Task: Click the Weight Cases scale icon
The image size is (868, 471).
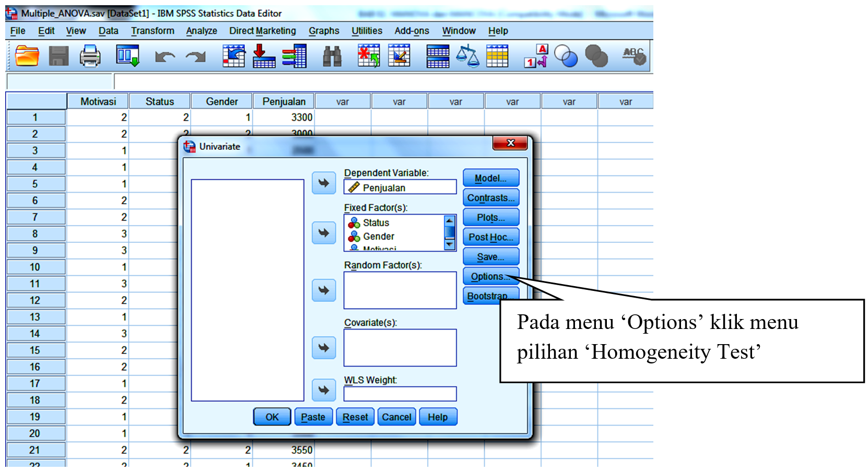Action: tap(467, 56)
